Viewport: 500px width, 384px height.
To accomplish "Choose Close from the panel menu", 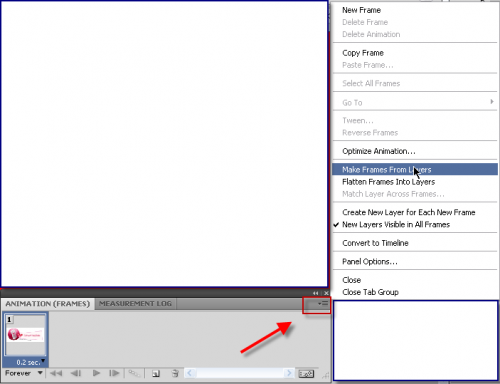I will 415,280.
